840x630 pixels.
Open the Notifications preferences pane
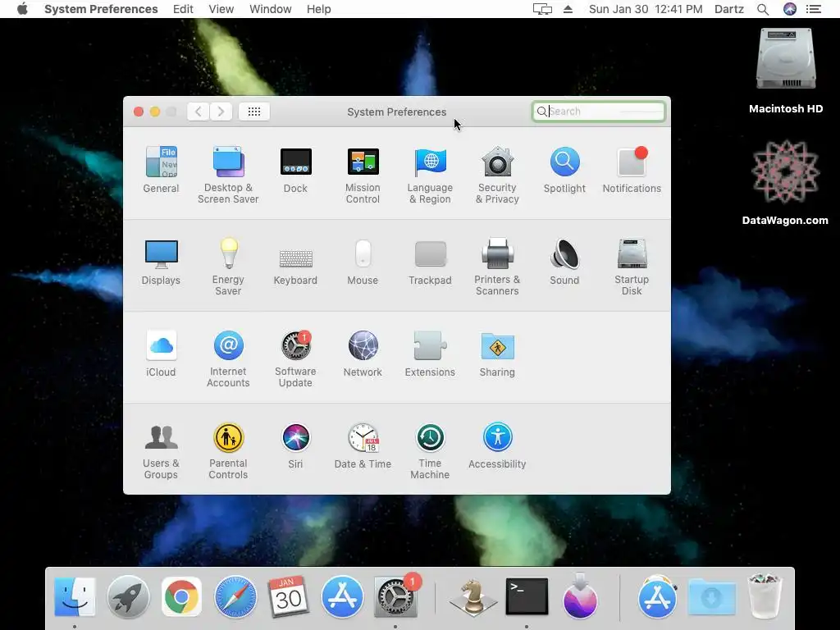coord(632,169)
